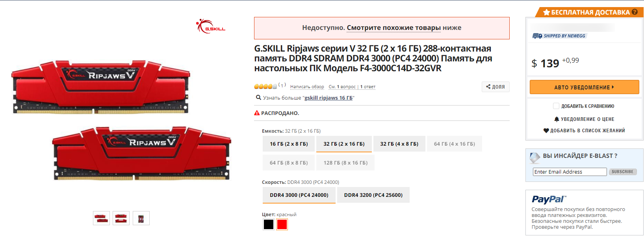The image size is (644, 237).
Task: Pick the black color swatch
Action: tap(269, 224)
